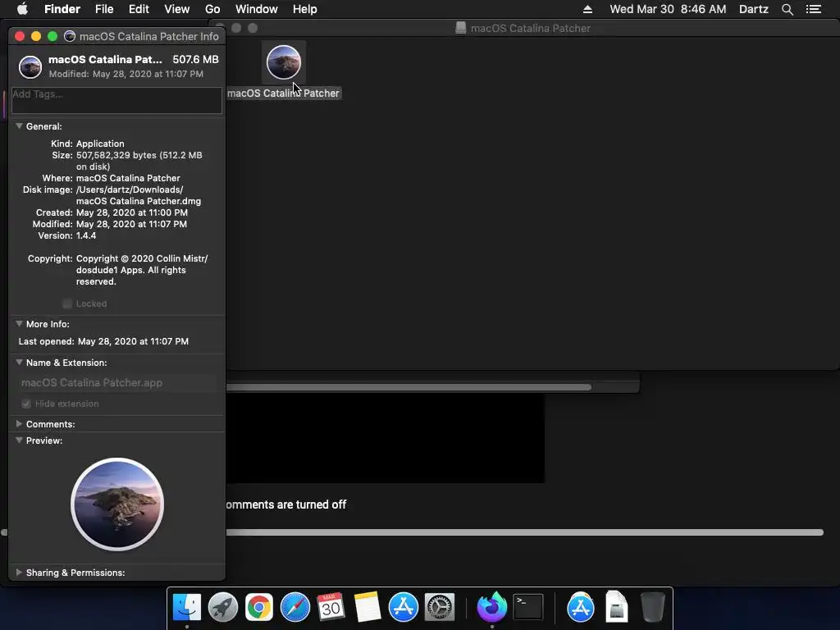
Task: Minimize the Info window with yellow button
Action: (36, 36)
